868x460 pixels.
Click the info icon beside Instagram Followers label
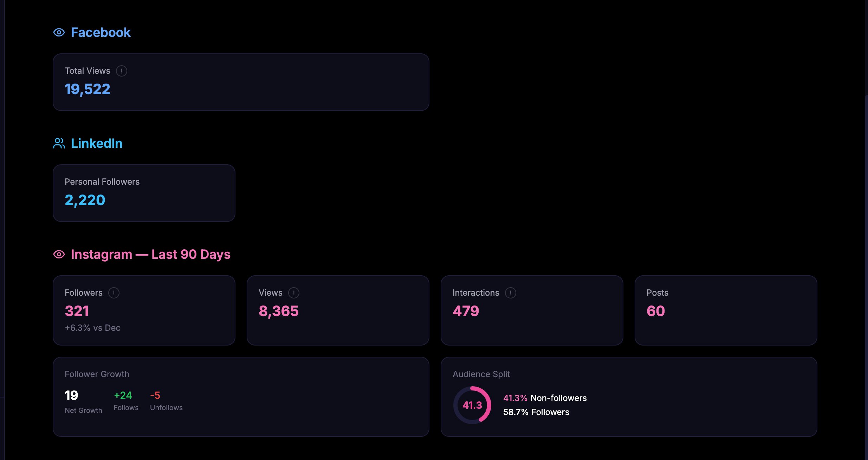click(114, 293)
